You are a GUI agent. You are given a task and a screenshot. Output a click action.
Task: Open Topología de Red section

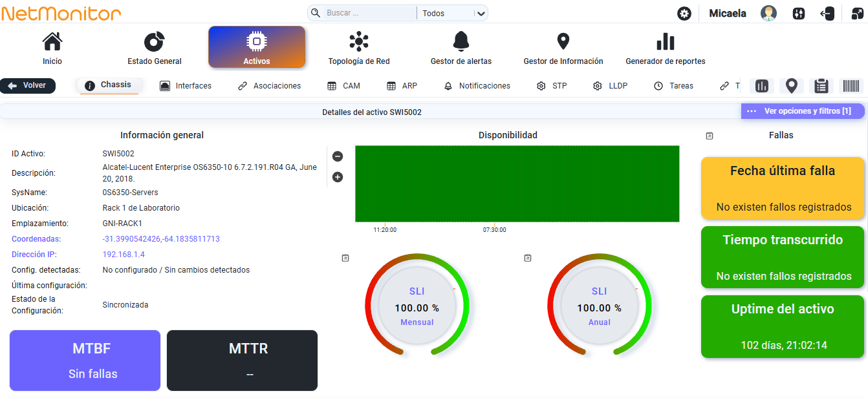tap(359, 48)
